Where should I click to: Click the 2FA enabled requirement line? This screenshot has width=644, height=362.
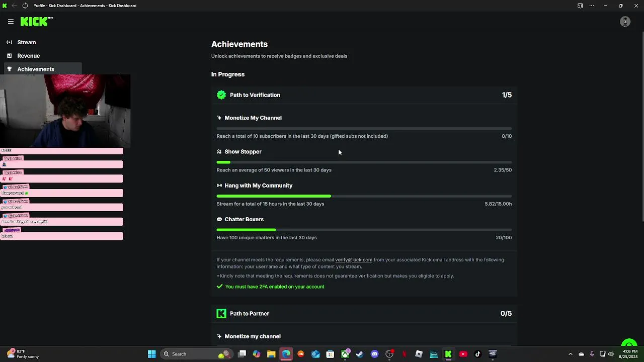(x=270, y=287)
